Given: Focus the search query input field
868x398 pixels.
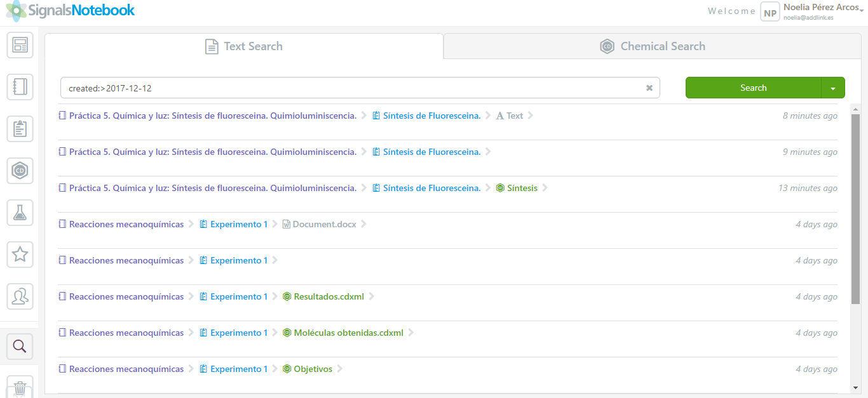Looking at the screenshot, I should click(353, 88).
